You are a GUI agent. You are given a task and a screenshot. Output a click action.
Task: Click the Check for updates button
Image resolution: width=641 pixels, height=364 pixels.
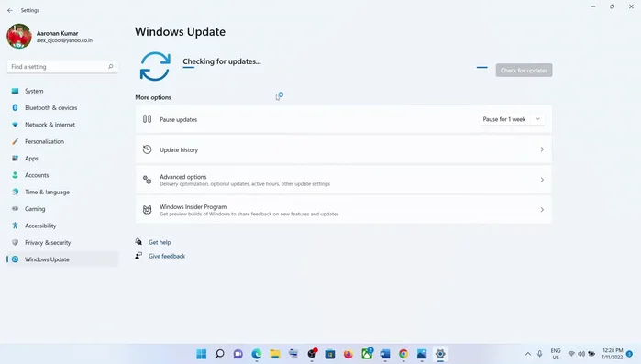pyautogui.click(x=524, y=71)
